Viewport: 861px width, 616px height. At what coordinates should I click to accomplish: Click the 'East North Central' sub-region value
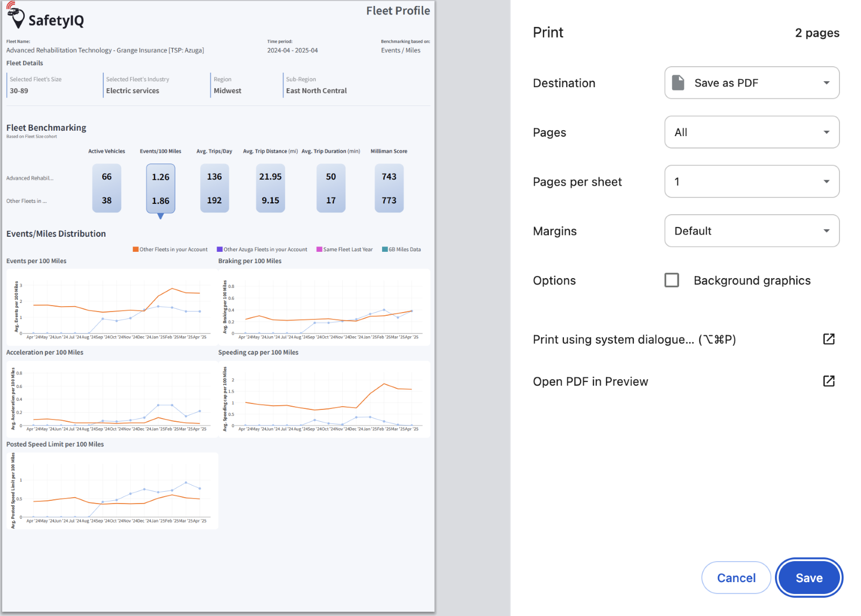(x=316, y=91)
